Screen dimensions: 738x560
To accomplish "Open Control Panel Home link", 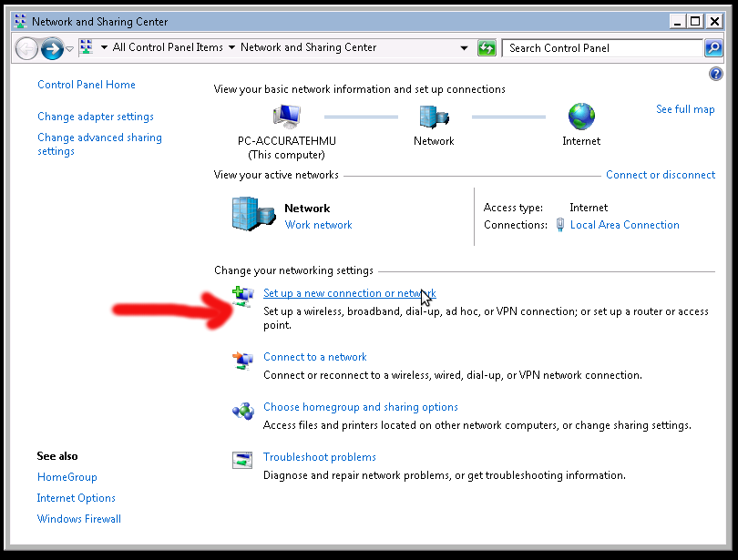I will coord(87,85).
